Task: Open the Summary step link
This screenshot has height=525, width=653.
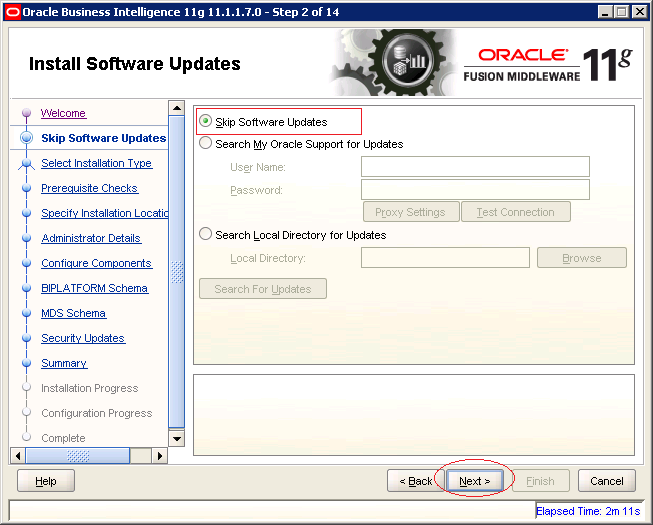Action: 64,363
